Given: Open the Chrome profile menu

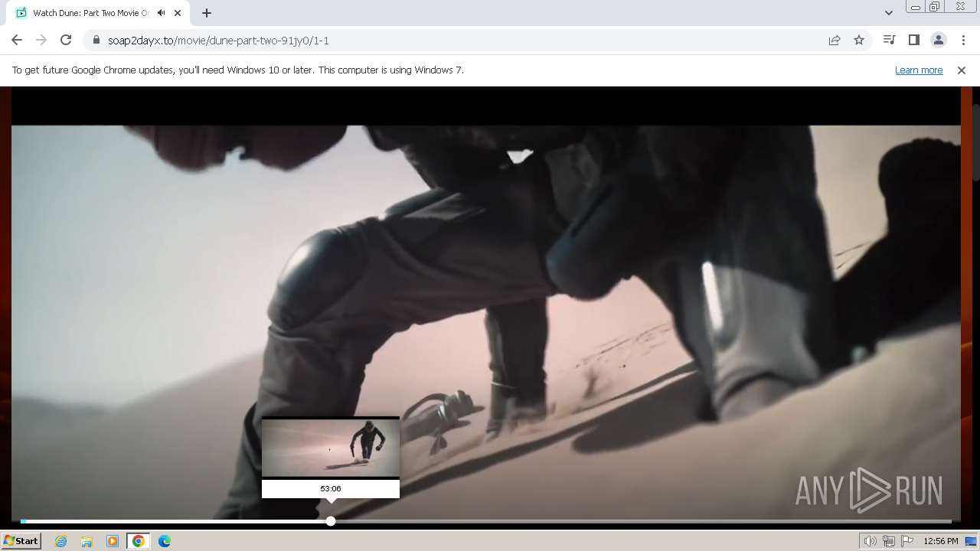Looking at the screenshot, I should 938,40.
